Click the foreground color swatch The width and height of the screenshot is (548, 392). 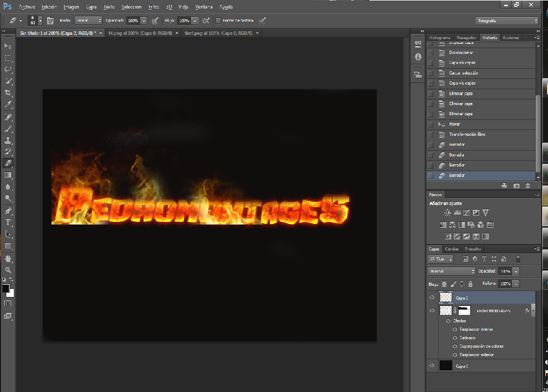6,288
